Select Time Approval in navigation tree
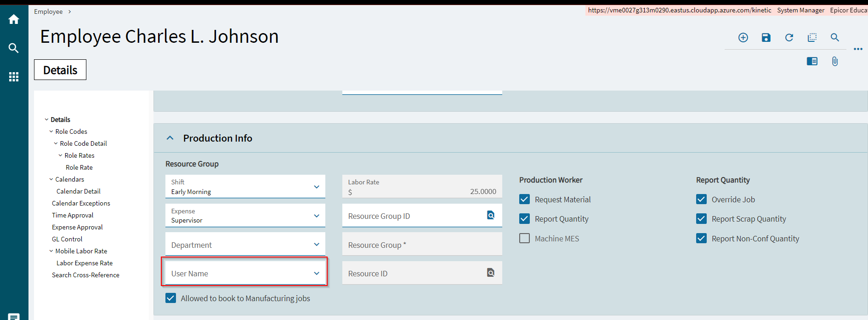This screenshot has height=320, width=868. pyautogui.click(x=73, y=215)
